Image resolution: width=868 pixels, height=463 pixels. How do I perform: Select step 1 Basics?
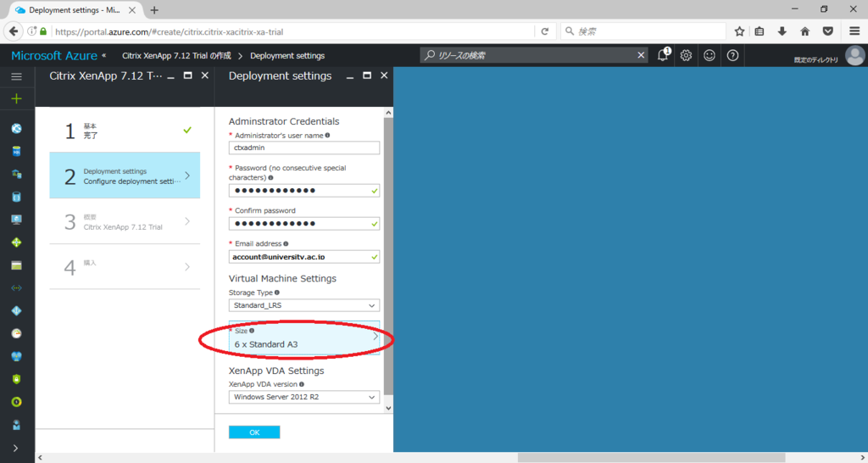125,130
